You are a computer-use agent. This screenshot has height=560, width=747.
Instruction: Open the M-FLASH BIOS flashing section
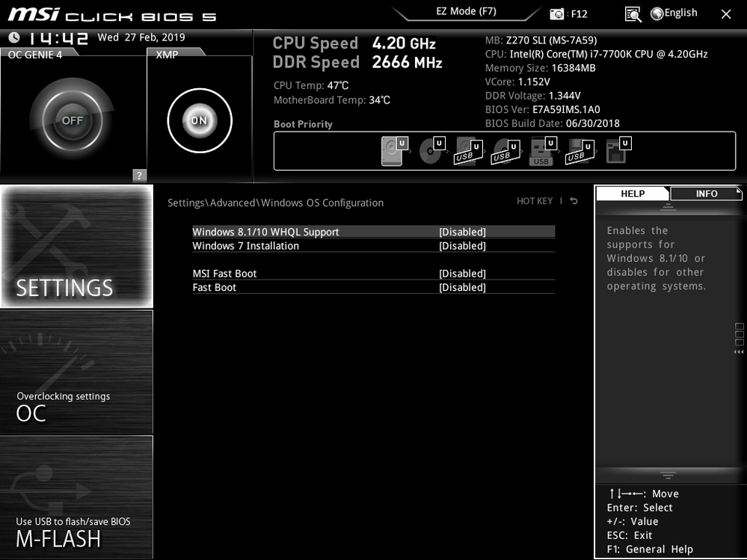(x=76, y=498)
